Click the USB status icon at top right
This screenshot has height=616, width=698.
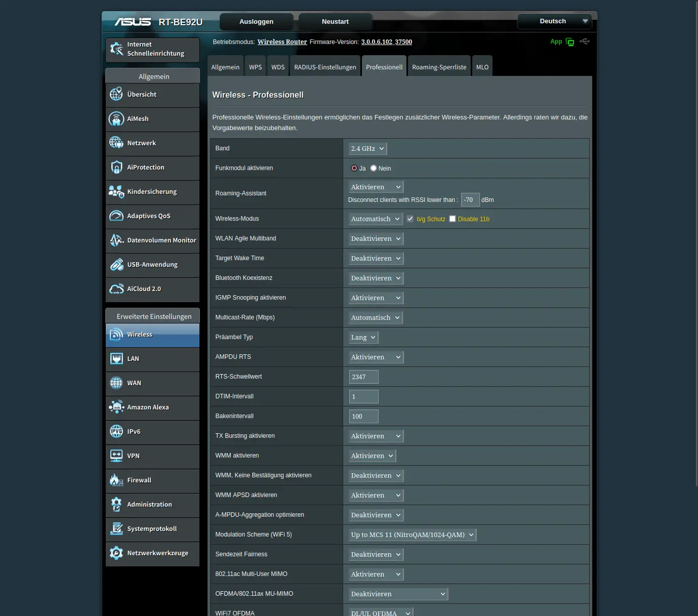tap(585, 42)
